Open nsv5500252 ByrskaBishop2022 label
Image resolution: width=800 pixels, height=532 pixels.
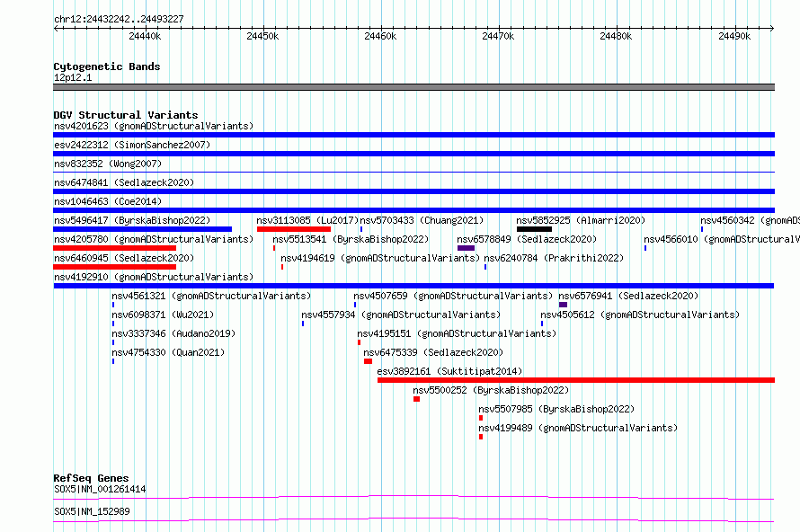coord(491,390)
